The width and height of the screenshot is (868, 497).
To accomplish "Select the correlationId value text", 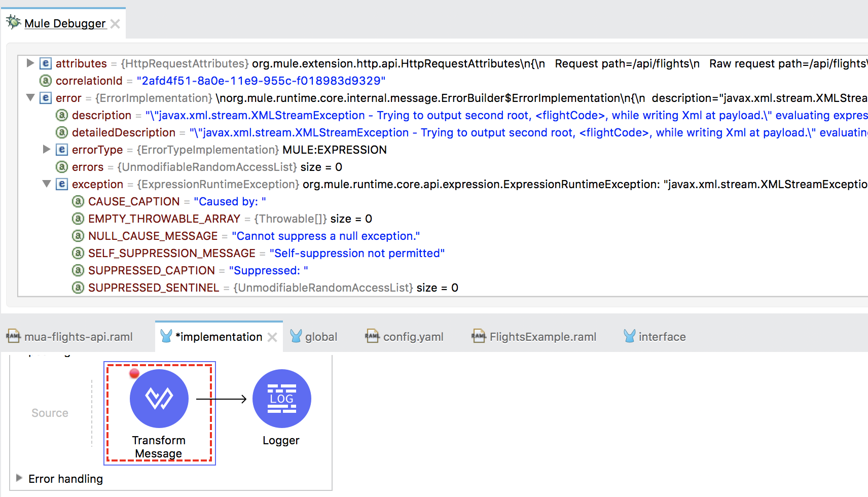I will click(261, 81).
